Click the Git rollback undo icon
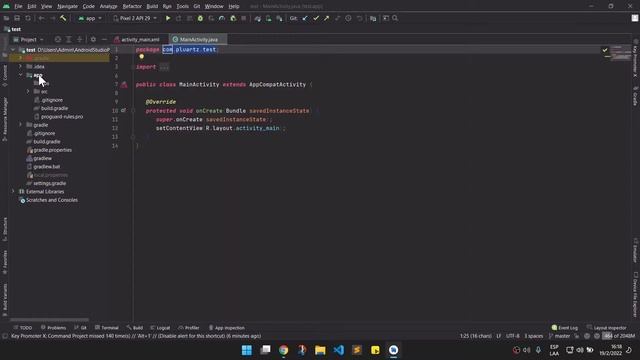This screenshot has height=360, width=640. pyautogui.click(x=359, y=18)
